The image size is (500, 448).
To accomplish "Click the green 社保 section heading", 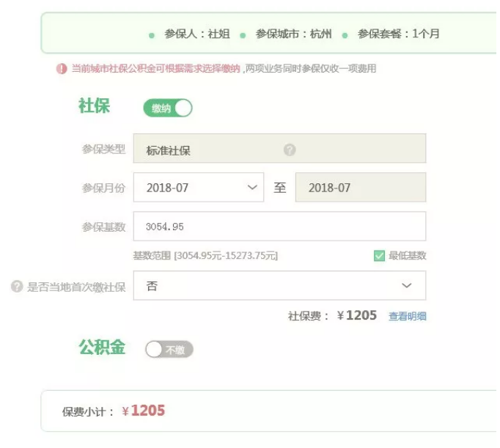I will pos(94,106).
